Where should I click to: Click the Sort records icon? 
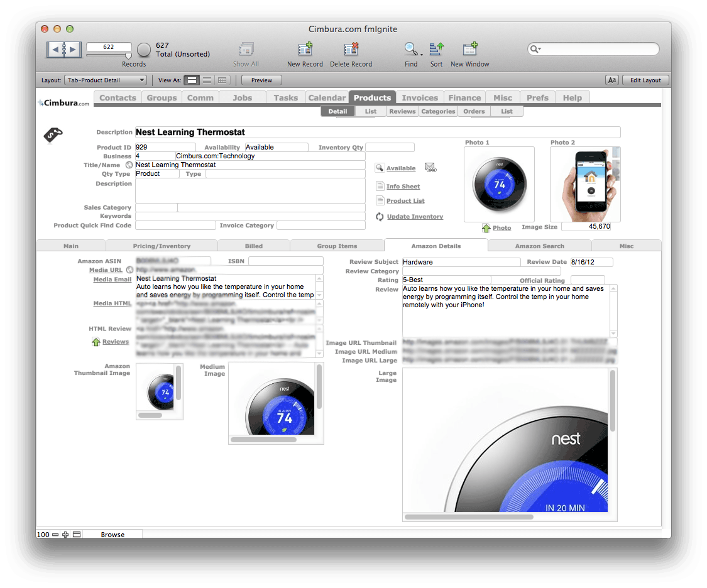(437, 48)
